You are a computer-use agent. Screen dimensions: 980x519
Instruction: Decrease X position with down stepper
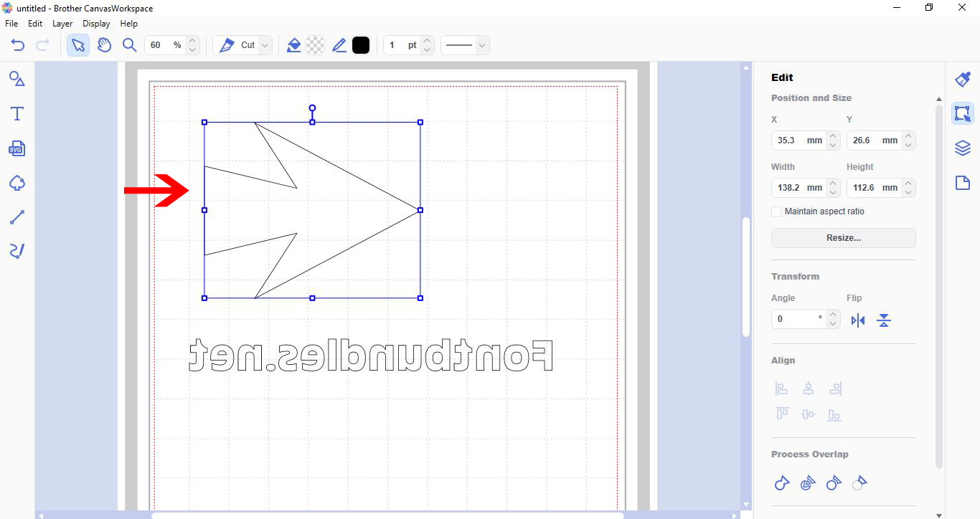pyautogui.click(x=833, y=145)
